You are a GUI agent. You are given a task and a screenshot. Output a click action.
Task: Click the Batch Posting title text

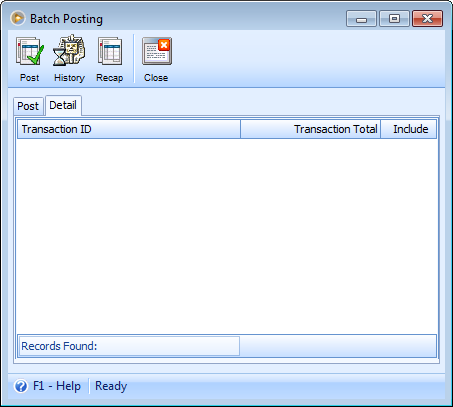coord(66,19)
